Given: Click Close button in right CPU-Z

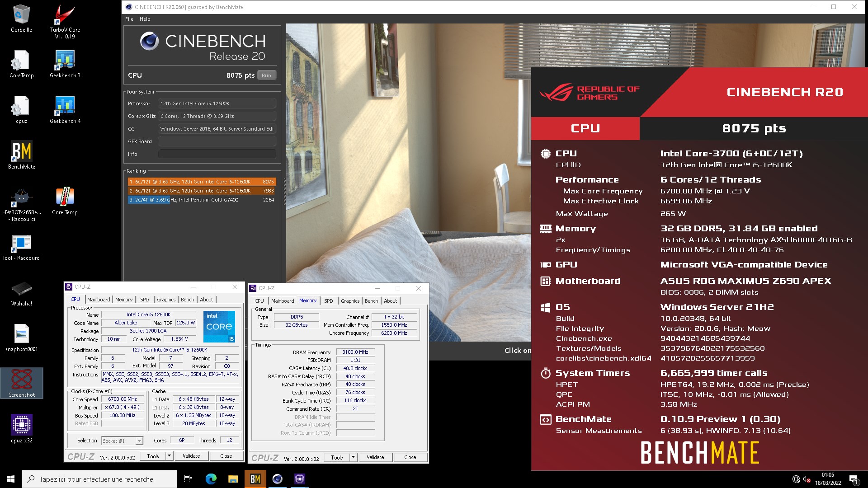Looking at the screenshot, I should click(410, 457).
